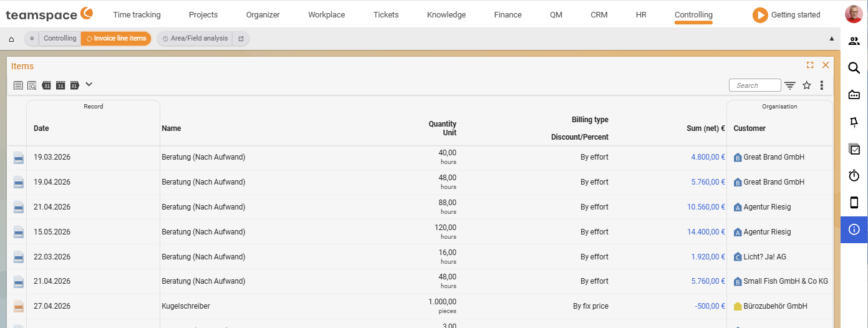868x328 pixels.
Task: Open the Finance menu
Action: 508,15
